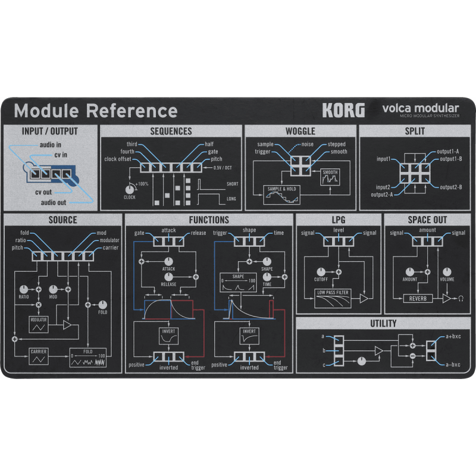
Task: Click the 'cv out' label
Action: tap(43, 192)
